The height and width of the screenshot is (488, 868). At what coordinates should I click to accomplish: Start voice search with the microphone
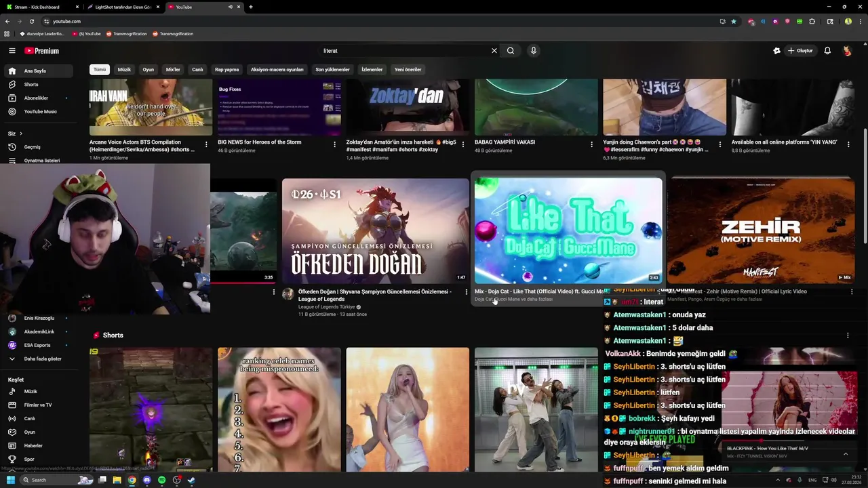coord(534,51)
